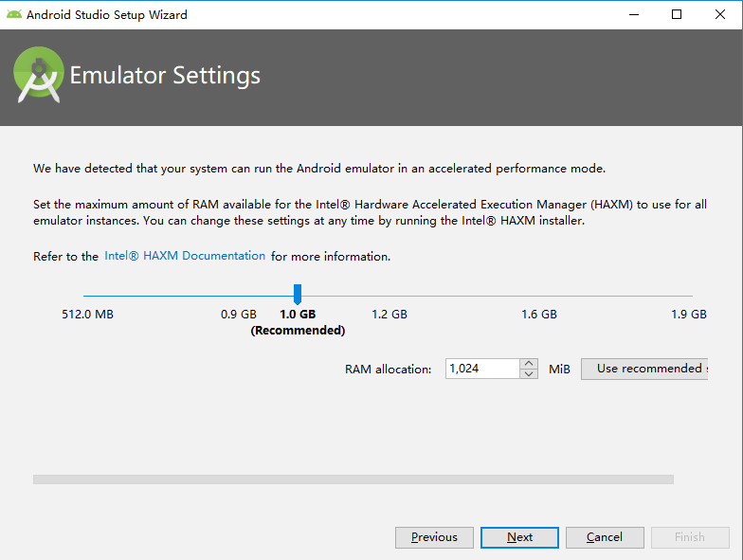Click the RAM allocation input field

point(482,369)
